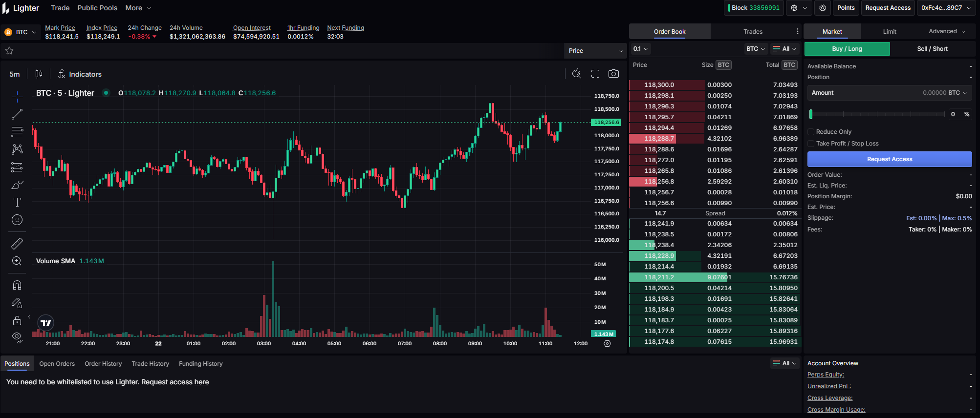Open the Funding History tab
Screen dimensions: 980x418
tap(201, 364)
